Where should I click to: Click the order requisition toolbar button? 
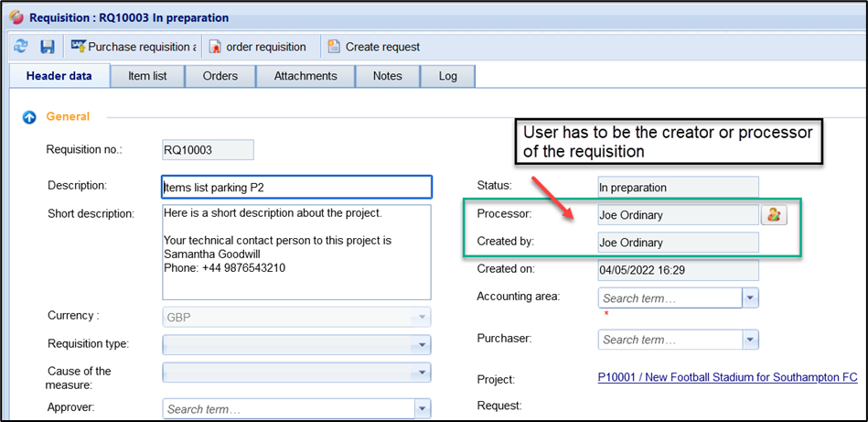[x=259, y=47]
